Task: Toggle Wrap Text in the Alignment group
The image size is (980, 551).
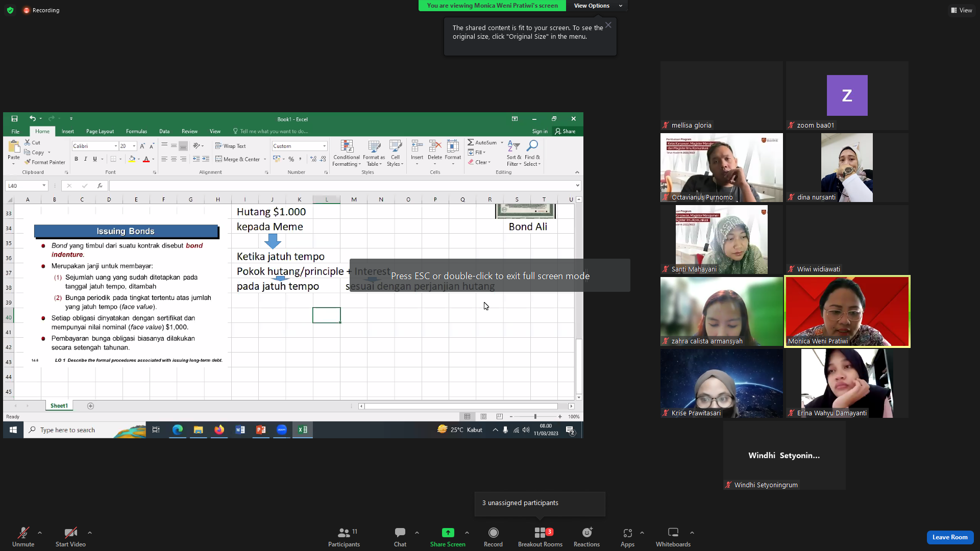Action: 231,146
